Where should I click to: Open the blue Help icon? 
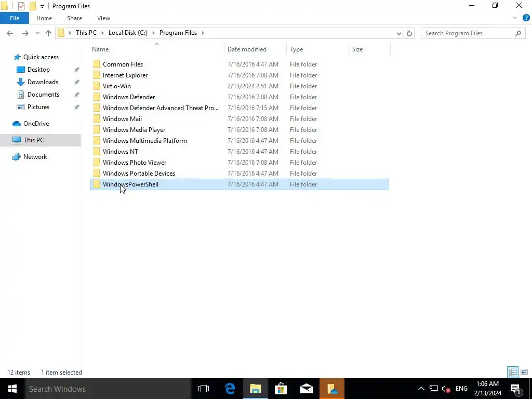pos(526,18)
